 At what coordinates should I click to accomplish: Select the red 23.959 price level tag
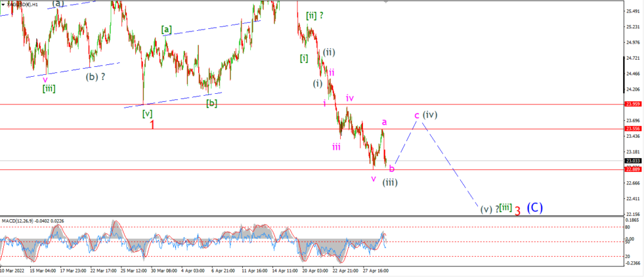point(633,104)
